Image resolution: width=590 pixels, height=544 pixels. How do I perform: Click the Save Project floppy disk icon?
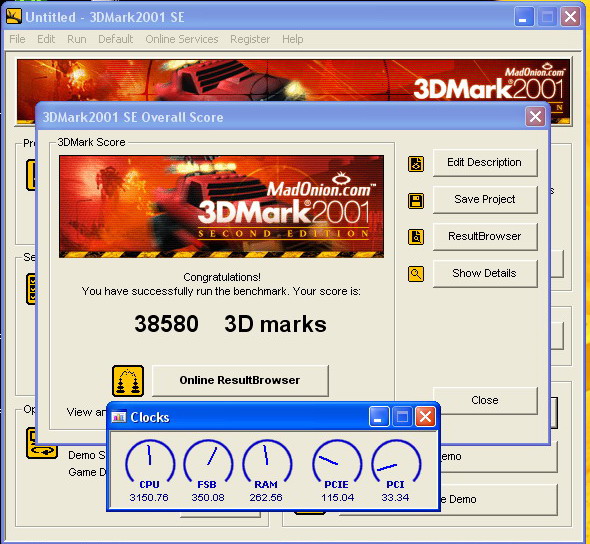click(416, 201)
